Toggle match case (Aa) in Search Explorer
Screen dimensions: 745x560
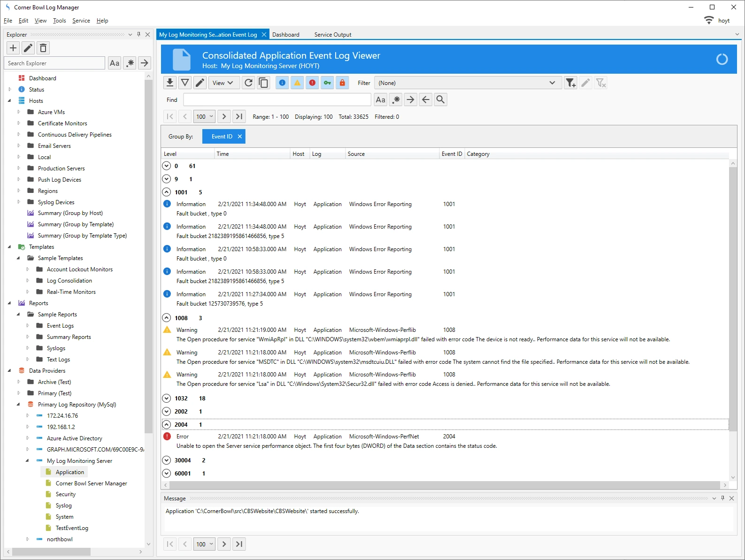(115, 63)
